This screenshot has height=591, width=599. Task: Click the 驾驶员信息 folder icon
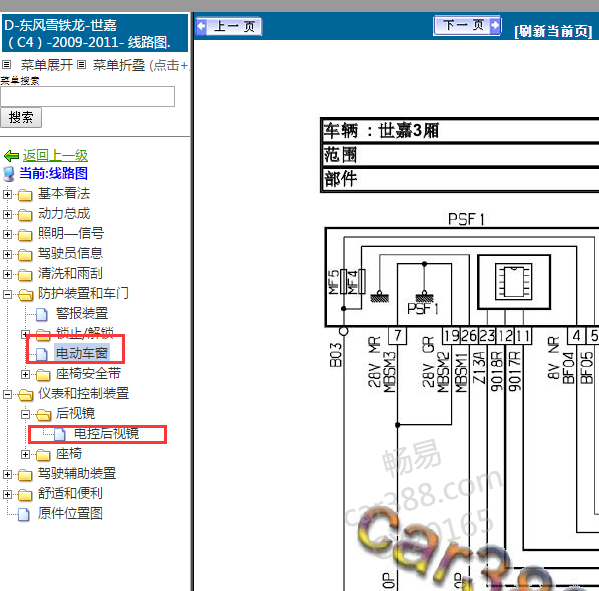coord(25,254)
